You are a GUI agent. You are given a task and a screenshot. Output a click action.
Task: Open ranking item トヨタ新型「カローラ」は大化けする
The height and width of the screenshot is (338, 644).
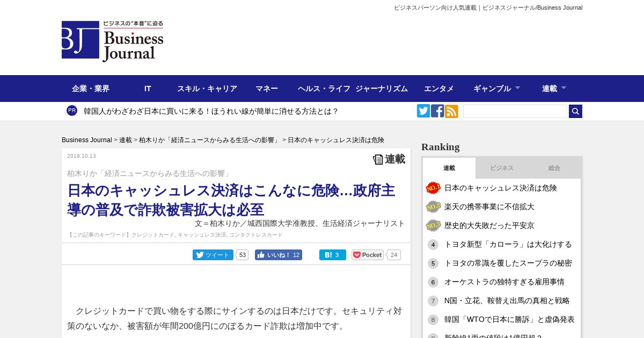pyautogui.click(x=508, y=245)
